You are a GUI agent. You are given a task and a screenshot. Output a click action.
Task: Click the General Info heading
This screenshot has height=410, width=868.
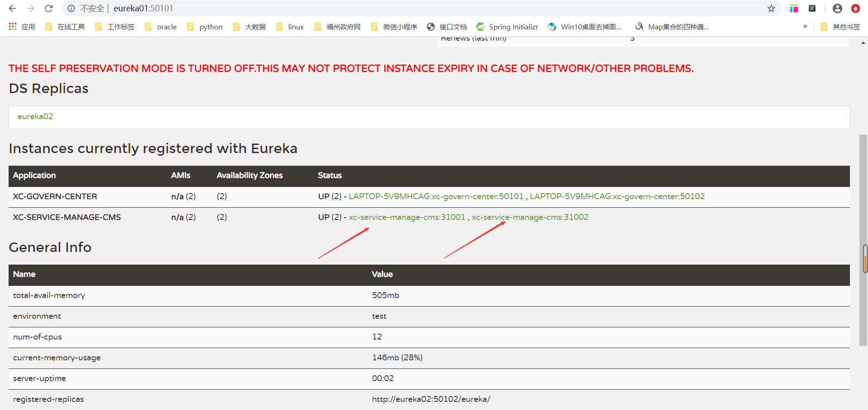click(x=50, y=247)
